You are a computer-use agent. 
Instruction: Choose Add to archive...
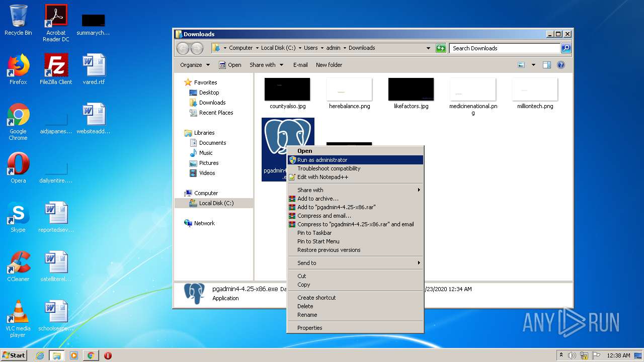pyautogui.click(x=355, y=199)
